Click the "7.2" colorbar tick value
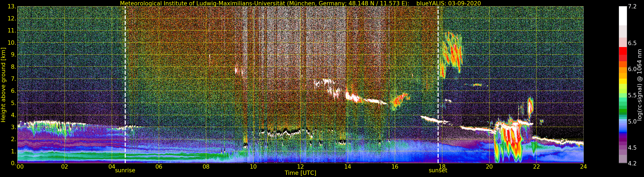The height and width of the screenshot is (177, 644). coord(632,7)
